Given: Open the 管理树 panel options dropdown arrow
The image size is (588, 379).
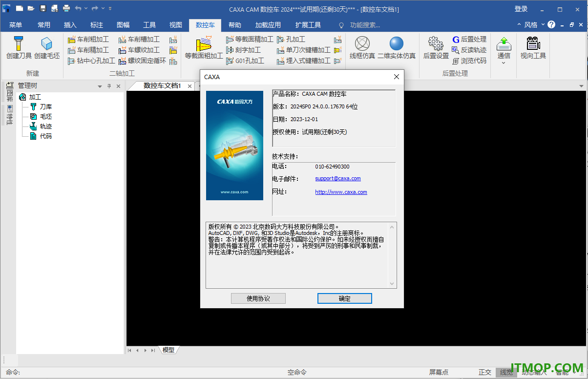Looking at the screenshot, I should [x=100, y=86].
